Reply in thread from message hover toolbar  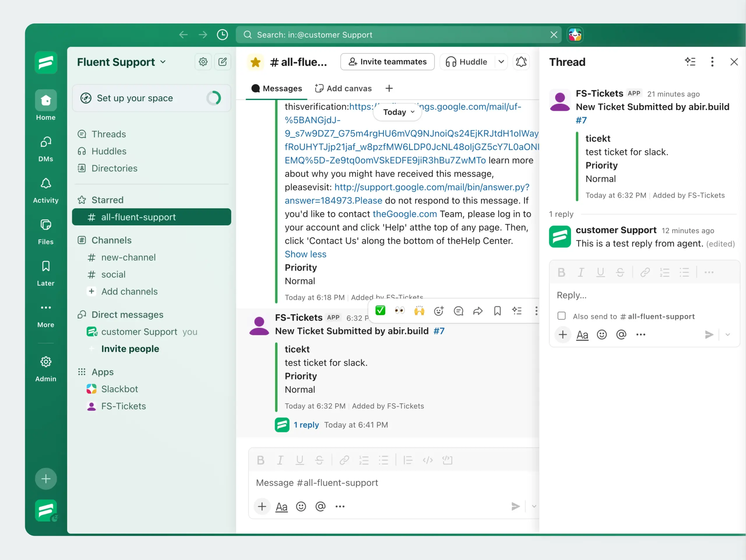coord(458,311)
